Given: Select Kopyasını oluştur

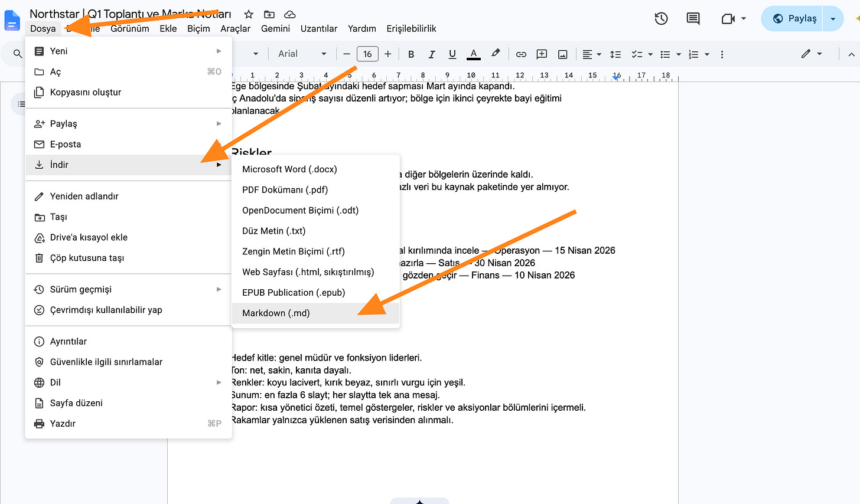Looking at the screenshot, I should 129,93.
